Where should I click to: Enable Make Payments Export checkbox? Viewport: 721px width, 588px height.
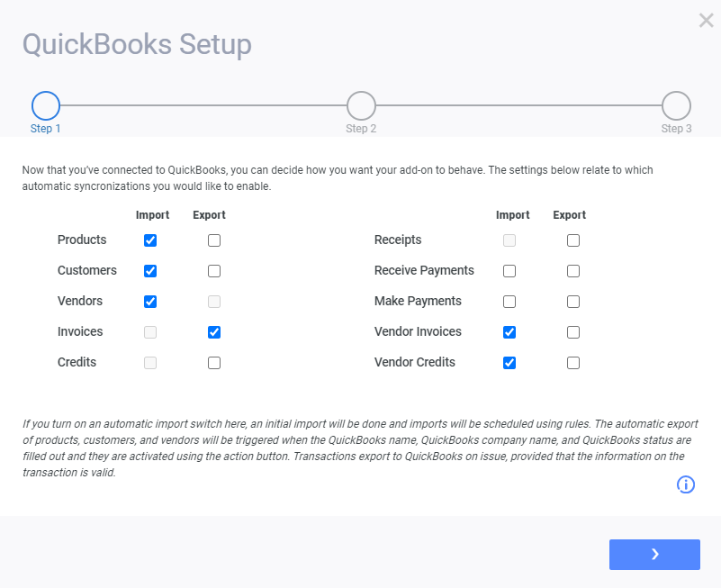[573, 302]
